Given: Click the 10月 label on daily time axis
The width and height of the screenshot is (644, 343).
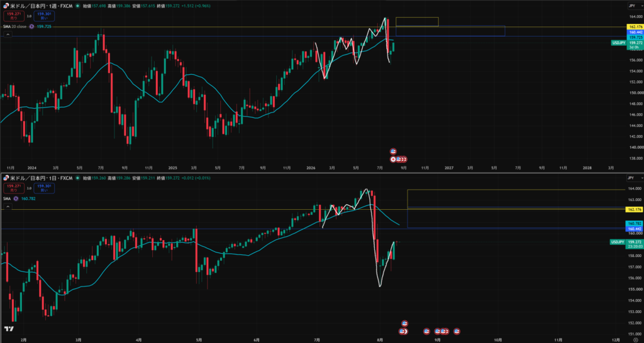Looking at the screenshot, I should pos(497,340).
